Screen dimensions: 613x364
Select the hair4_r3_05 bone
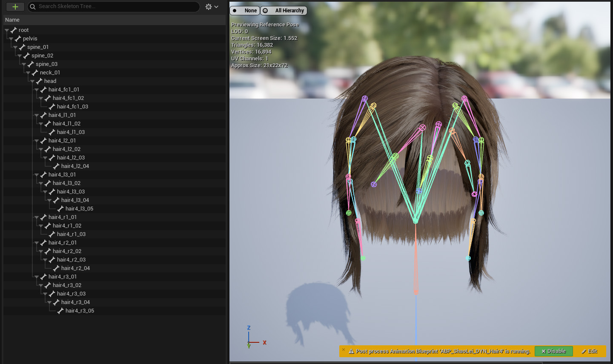[80, 311]
